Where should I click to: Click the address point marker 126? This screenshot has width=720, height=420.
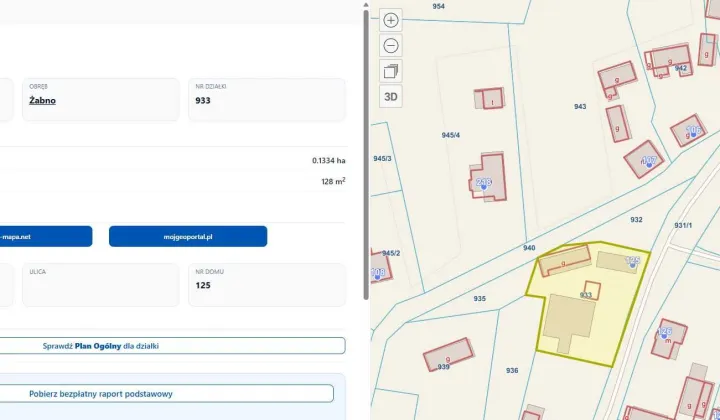(x=664, y=332)
